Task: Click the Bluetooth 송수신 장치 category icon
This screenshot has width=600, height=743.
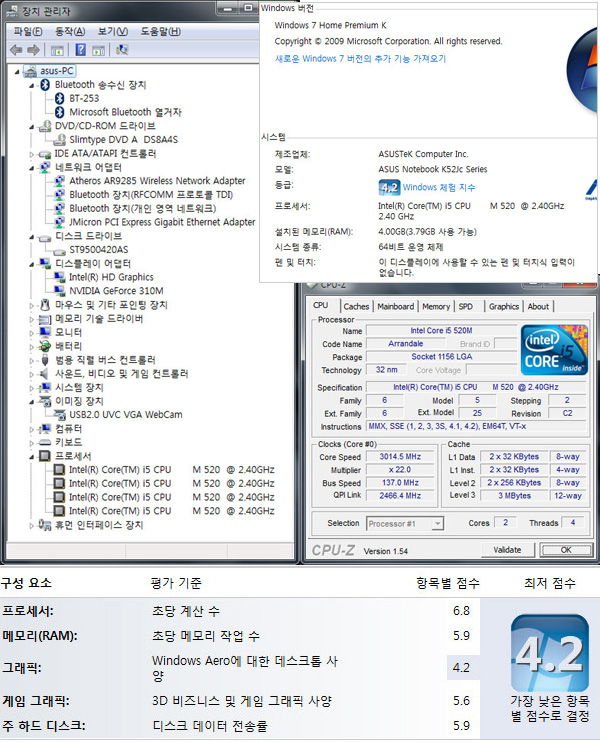Action: coord(45,84)
